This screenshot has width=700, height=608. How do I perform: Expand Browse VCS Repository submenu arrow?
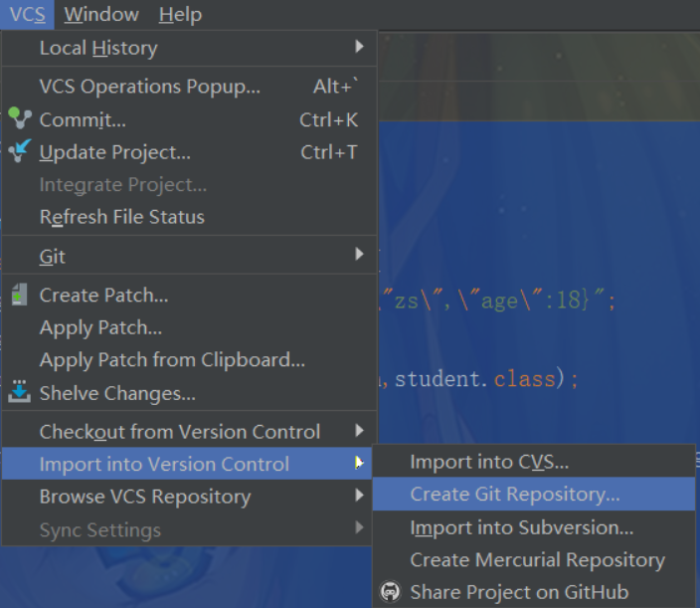tap(359, 495)
